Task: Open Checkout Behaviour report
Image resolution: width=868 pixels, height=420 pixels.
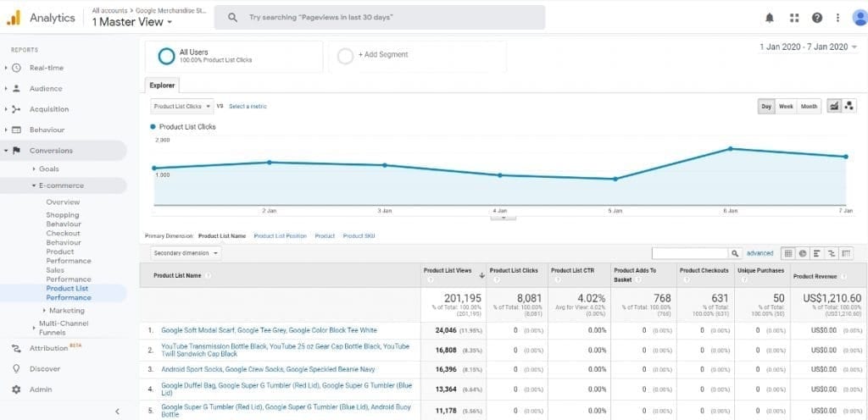Action: click(64, 238)
